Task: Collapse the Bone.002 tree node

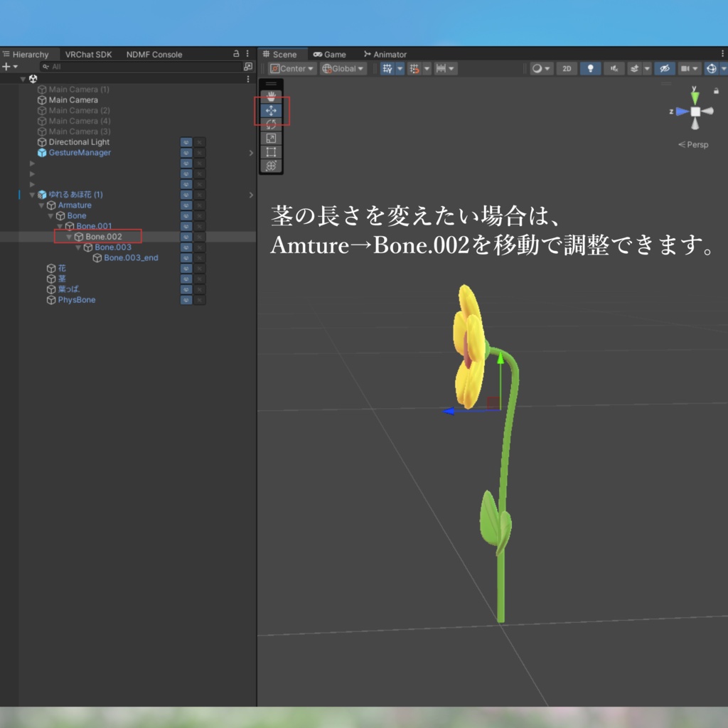Action: [69, 237]
